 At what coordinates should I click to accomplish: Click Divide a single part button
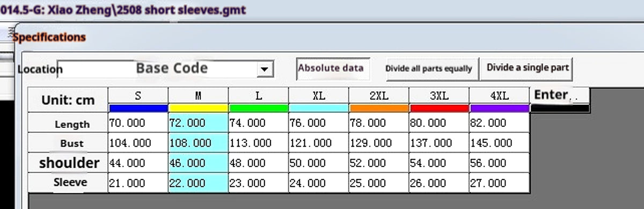pos(526,68)
